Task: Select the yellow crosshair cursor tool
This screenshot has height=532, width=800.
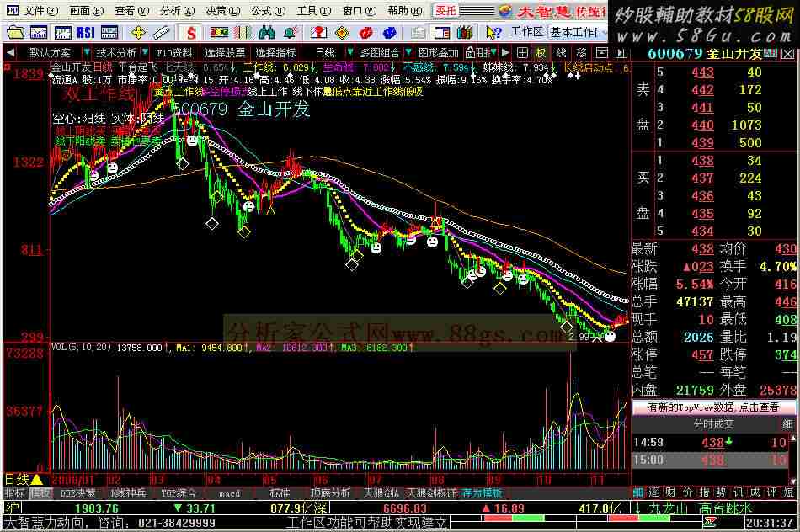Action: coord(138,33)
